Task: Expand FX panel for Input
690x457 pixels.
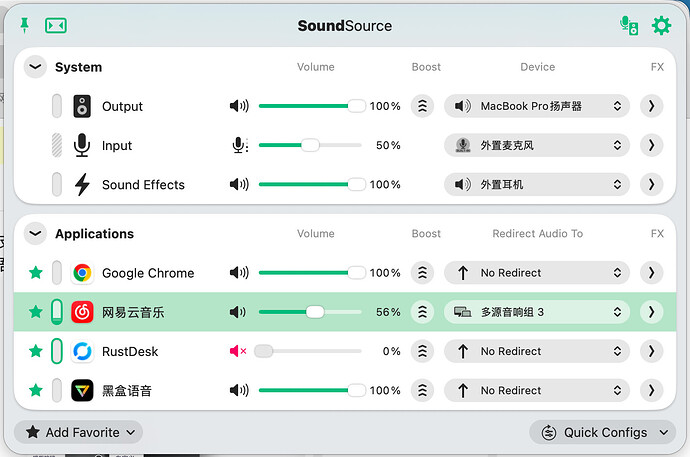Action: (x=652, y=145)
